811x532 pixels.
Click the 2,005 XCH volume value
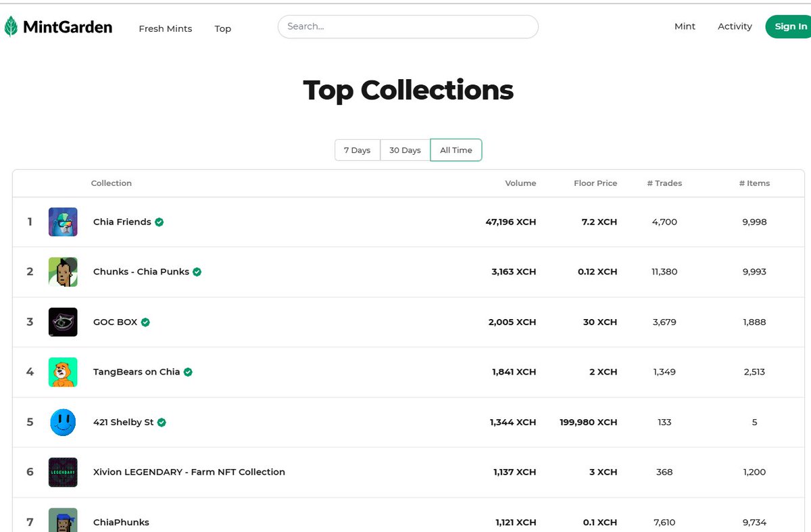[512, 322]
